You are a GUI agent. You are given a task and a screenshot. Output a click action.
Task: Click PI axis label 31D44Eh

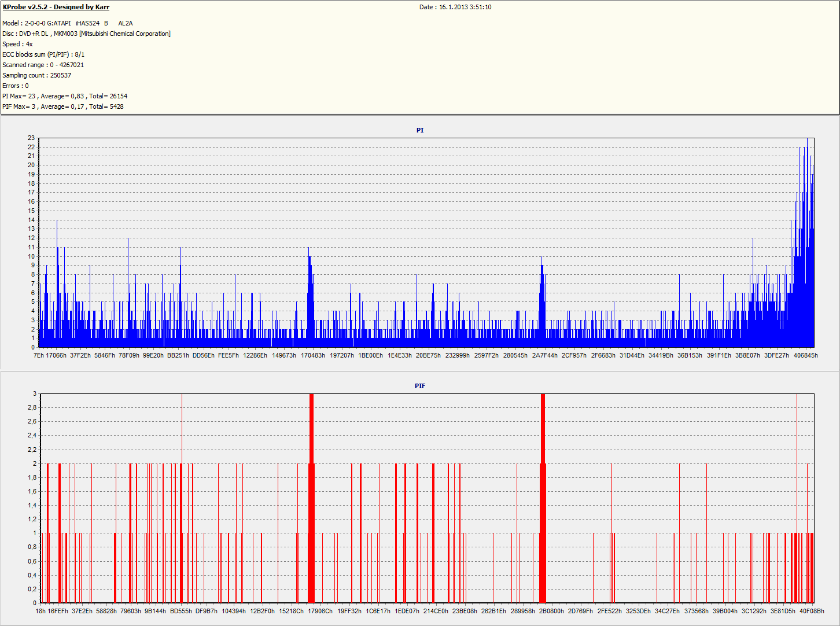click(632, 355)
